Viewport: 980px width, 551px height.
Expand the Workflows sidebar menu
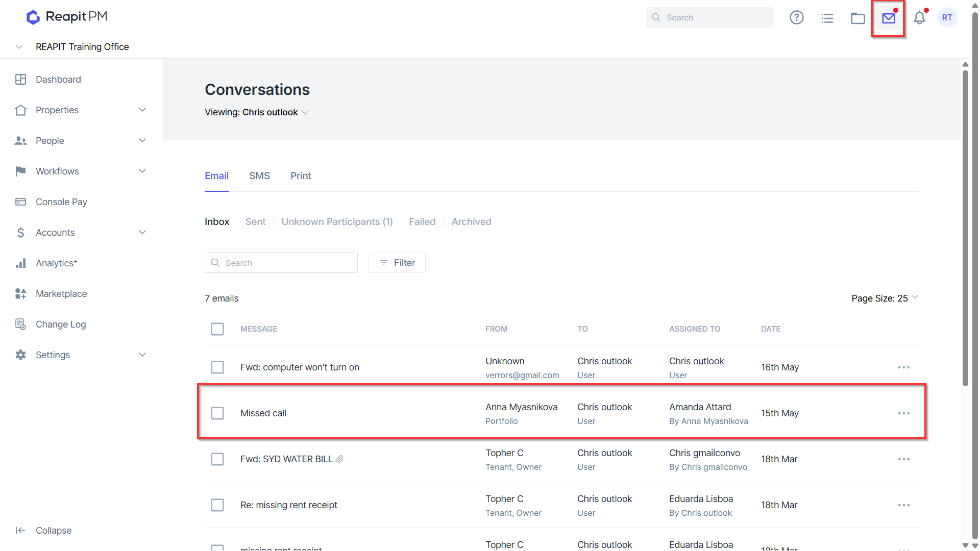pos(142,171)
